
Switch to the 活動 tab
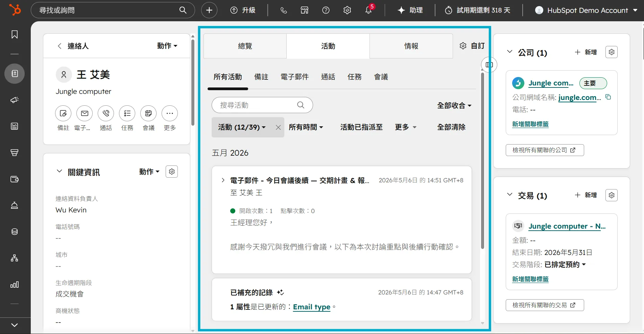(328, 46)
